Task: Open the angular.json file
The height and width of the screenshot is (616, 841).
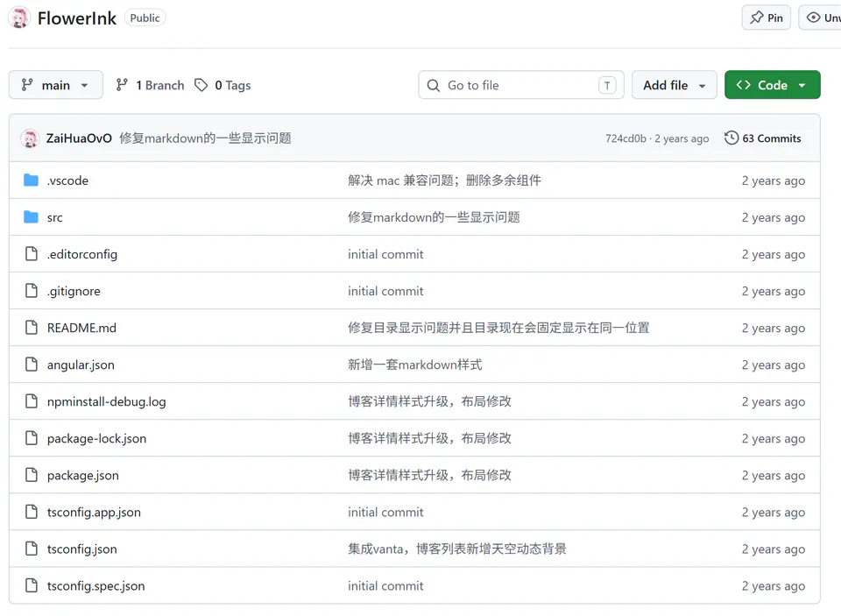Action: (81, 365)
